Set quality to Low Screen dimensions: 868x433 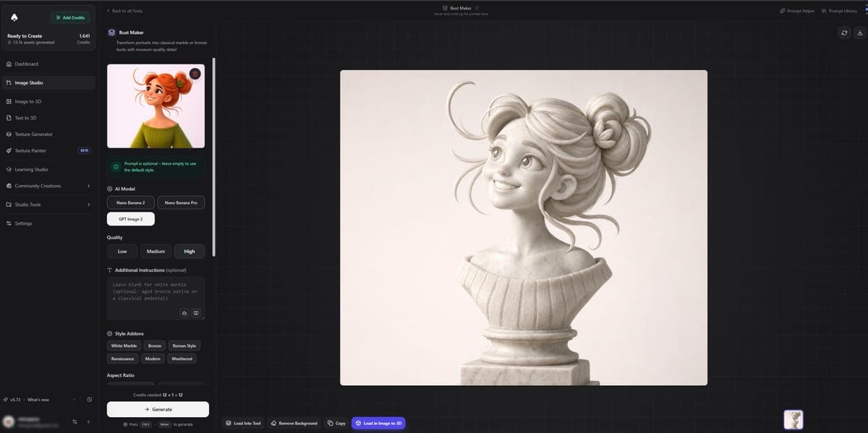coord(122,252)
